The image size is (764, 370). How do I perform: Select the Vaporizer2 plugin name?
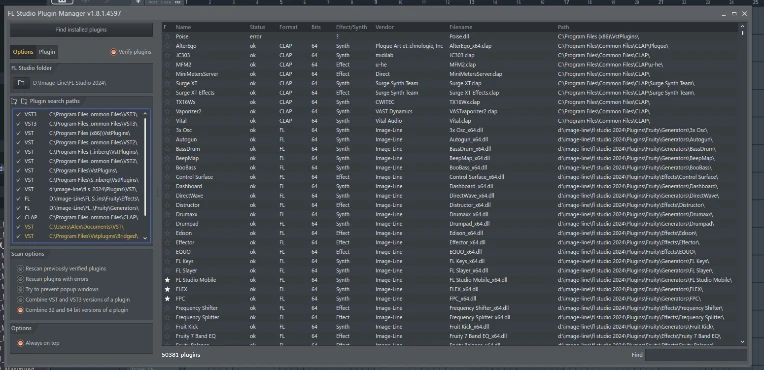(x=189, y=111)
